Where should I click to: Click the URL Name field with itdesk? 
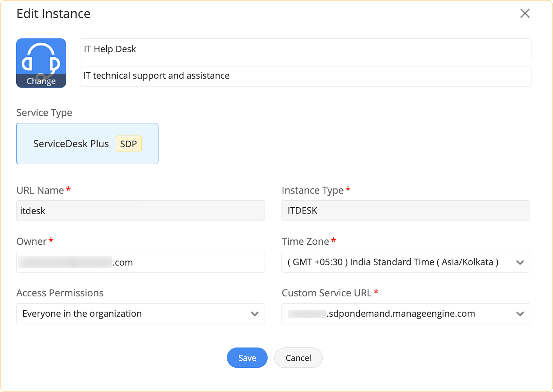140,211
